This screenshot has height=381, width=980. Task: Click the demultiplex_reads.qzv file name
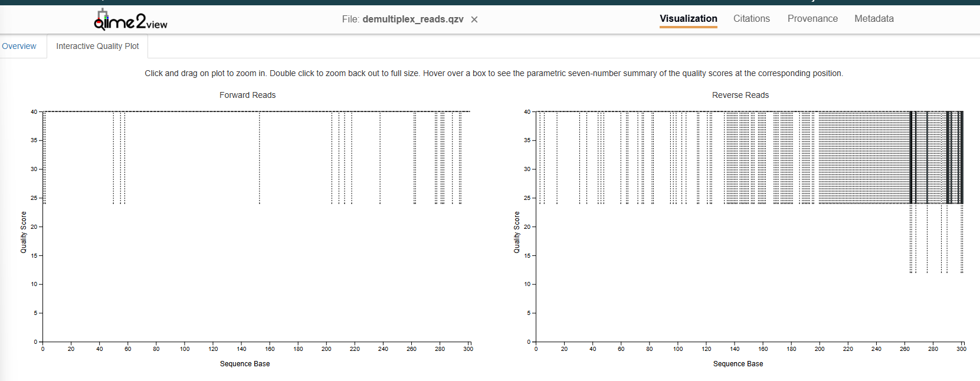(x=412, y=19)
